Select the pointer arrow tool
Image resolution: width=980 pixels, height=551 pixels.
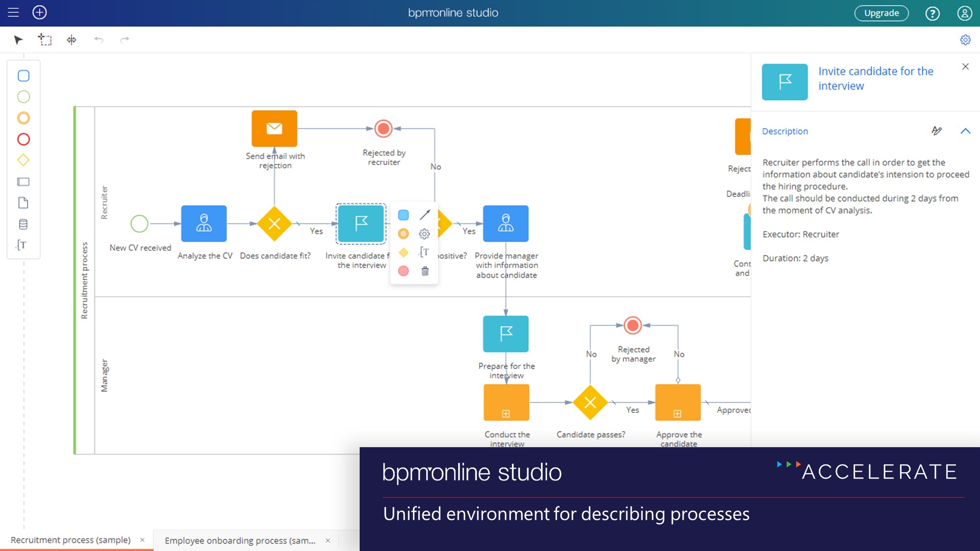[x=18, y=40]
